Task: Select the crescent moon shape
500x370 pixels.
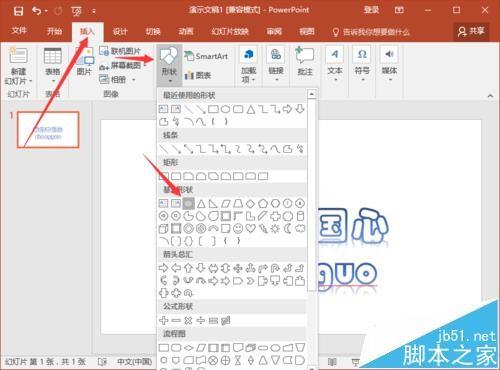Action: [x=288, y=228]
